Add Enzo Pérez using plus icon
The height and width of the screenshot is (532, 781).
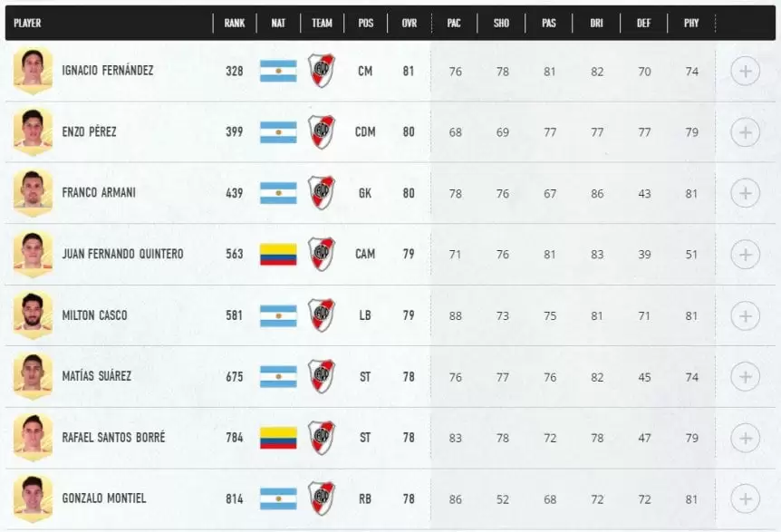(745, 132)
